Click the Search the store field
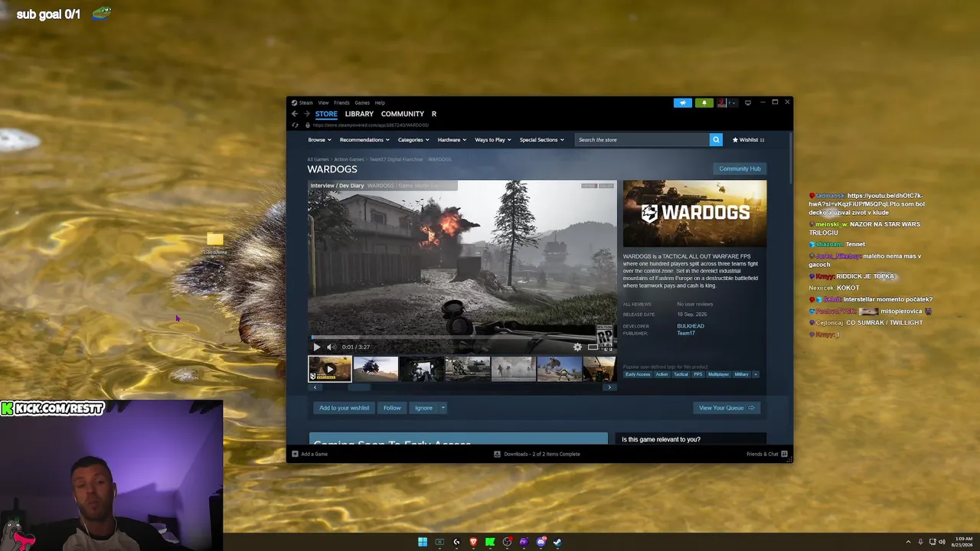980x551 pixels. tap(642, 140)
